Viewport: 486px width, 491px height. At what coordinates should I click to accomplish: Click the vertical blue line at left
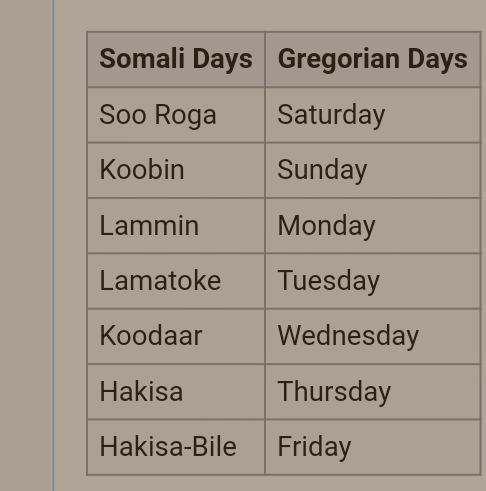point(53,245)
